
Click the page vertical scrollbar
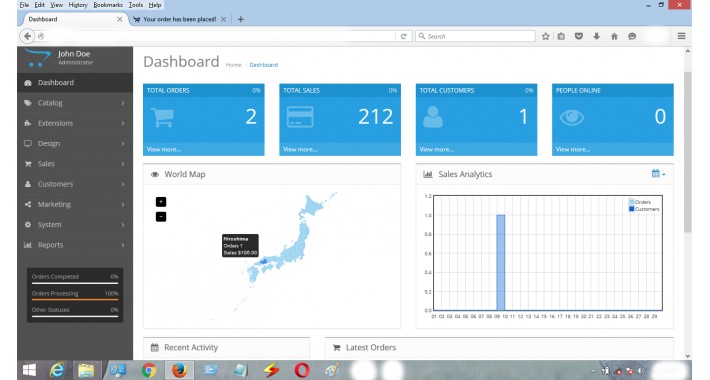pyautogui.click(x=688, y=152)
